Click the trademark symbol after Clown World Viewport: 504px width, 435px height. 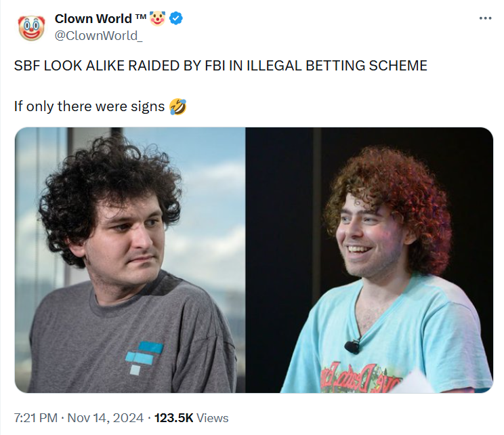tap(141, 16)
